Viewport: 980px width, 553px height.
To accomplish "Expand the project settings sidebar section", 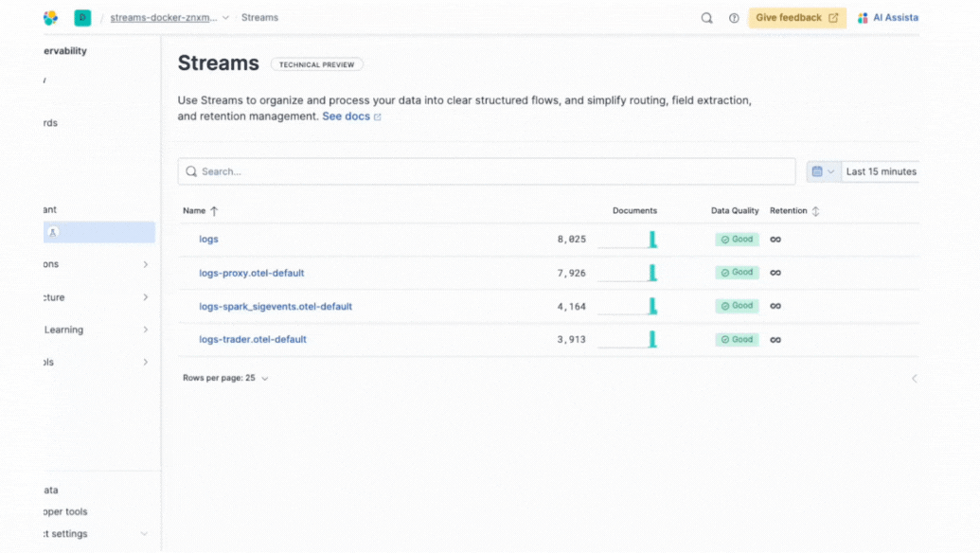I will [144, 534].
